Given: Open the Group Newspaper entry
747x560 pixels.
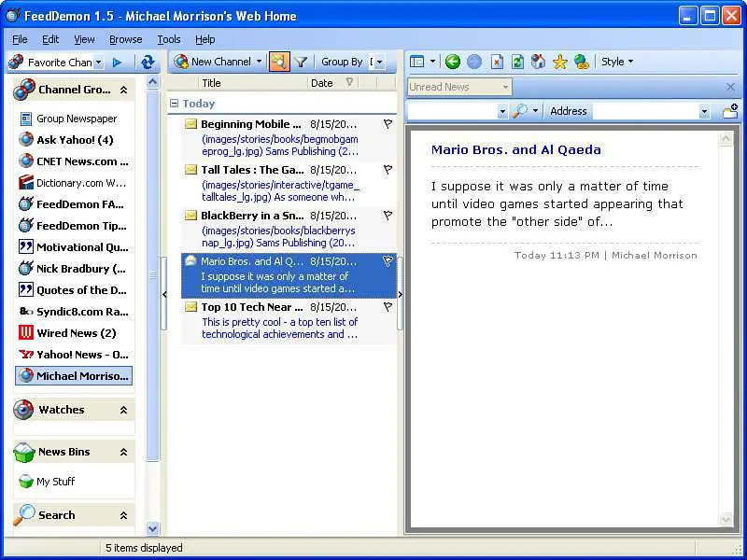Looking at the screenshot, I should pyautogui.click(x=77, y=119).
